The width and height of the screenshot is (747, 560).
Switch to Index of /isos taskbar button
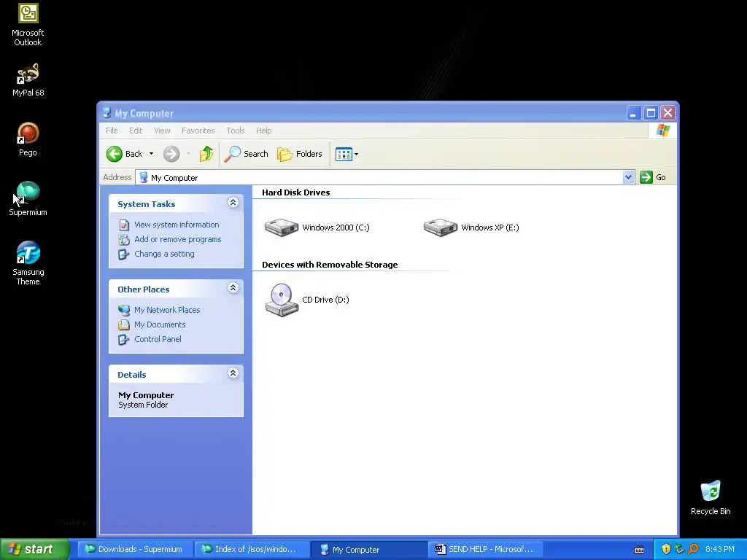[x=251, y=549]
